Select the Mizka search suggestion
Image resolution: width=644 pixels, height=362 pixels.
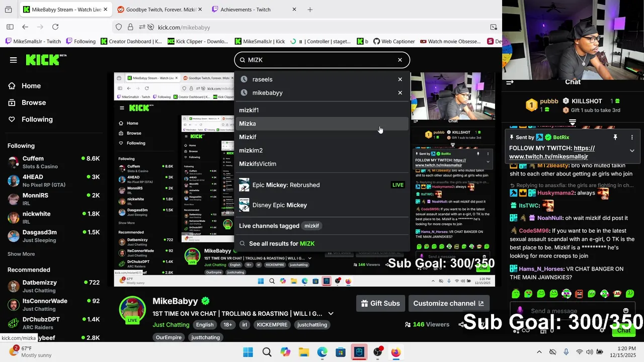coord(322,124)
